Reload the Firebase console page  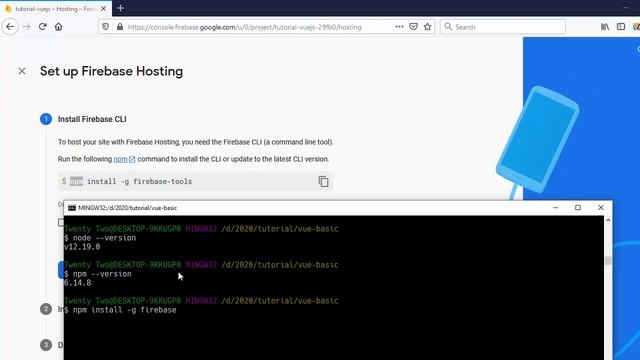(42, 27)
